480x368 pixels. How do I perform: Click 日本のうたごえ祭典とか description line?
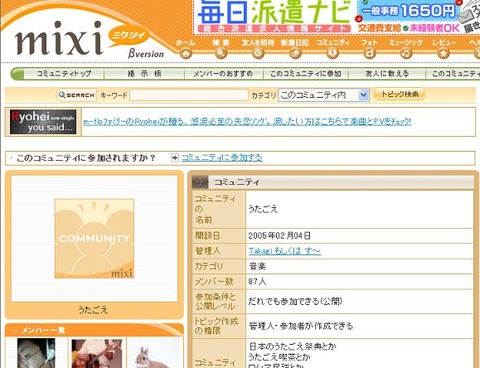point(293,347)
